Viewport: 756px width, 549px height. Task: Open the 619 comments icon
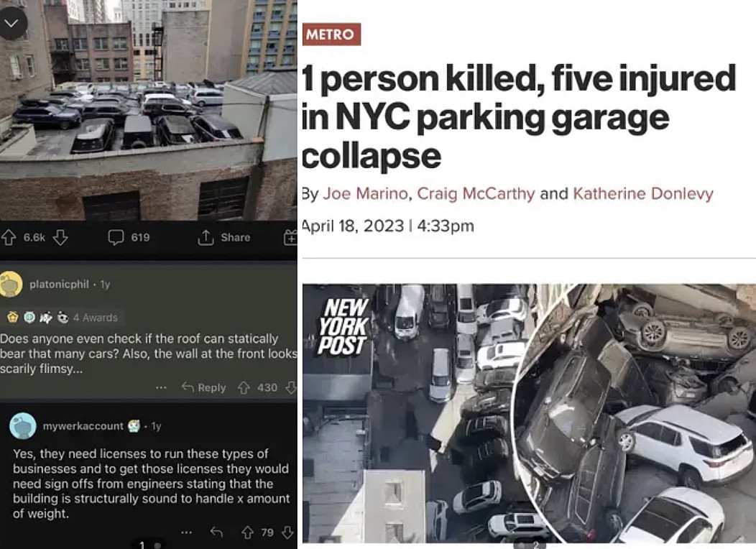point(116,237)
